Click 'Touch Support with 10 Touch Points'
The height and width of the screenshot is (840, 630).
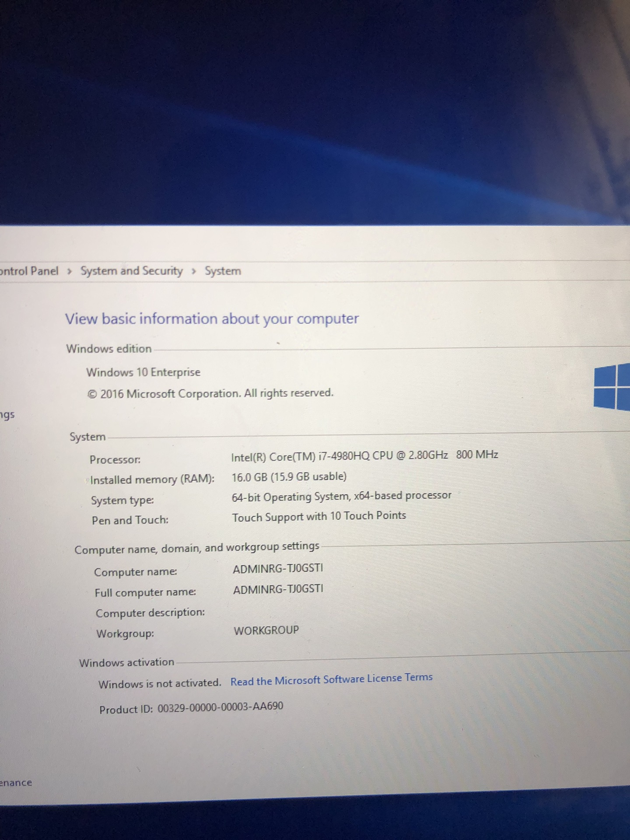319,517
